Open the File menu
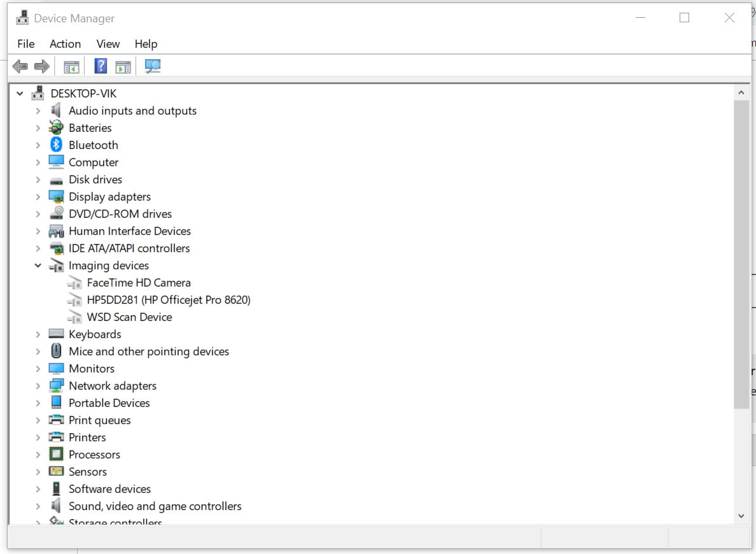Viewport: 756px width, 554px height. [x=26, y=44]
